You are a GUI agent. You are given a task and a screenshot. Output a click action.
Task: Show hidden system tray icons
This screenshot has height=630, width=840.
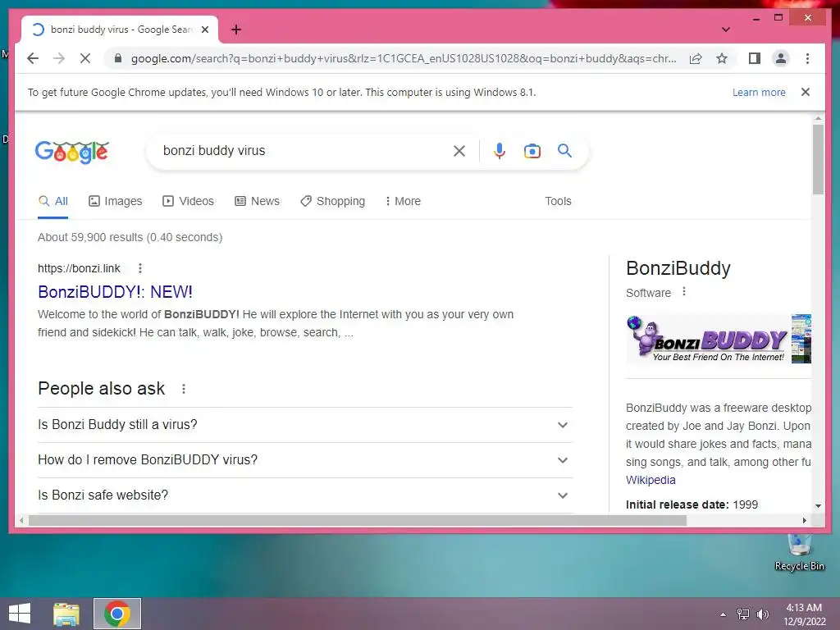point(723,614)
